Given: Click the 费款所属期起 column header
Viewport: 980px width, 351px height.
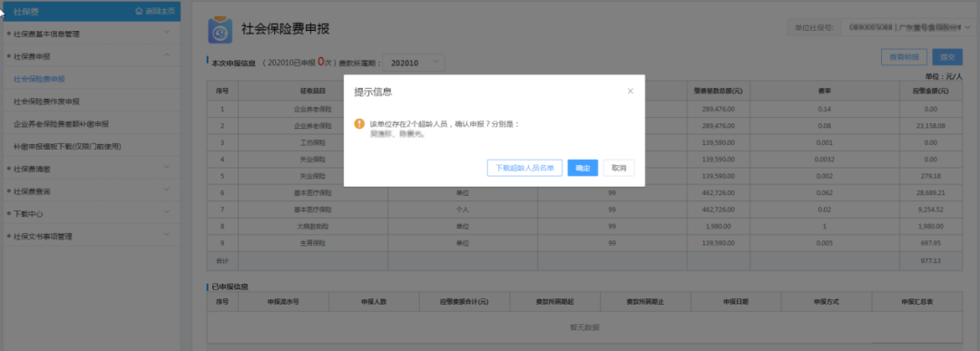Looking at the screenshot, I should 555,301.
